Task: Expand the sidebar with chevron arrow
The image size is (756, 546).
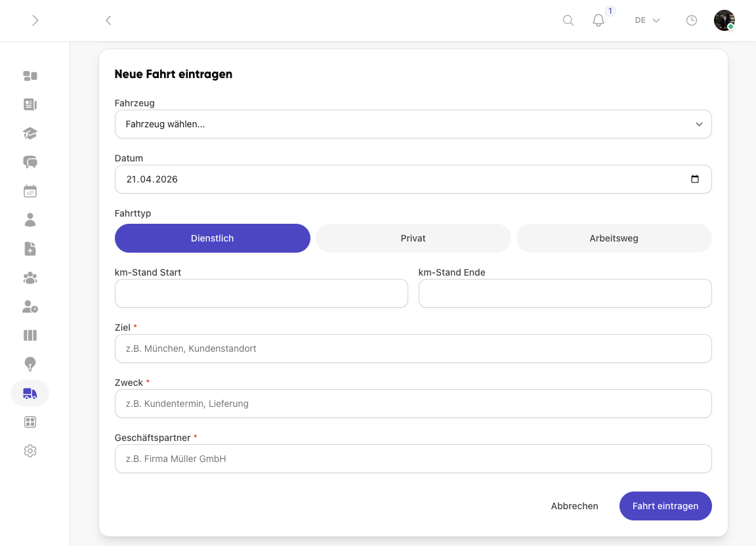Action: [35, 20]
